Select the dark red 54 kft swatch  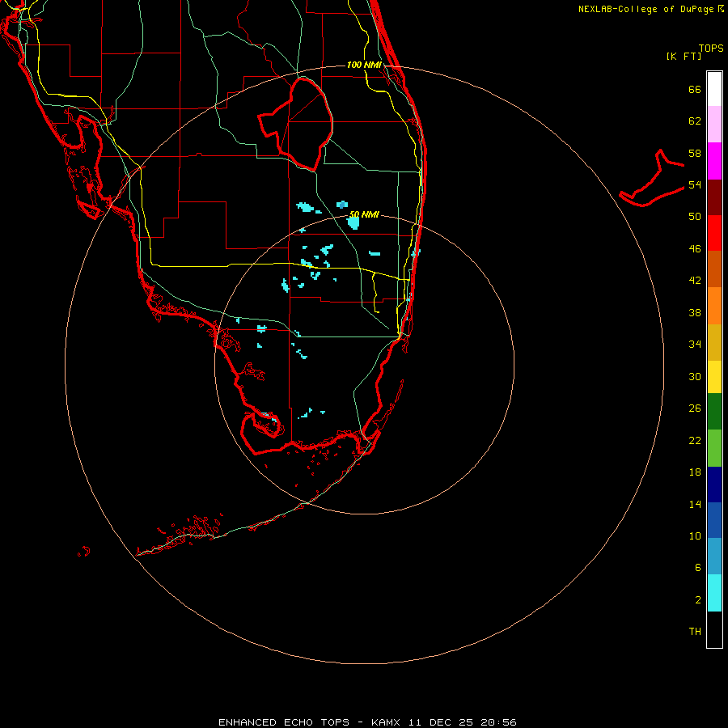pos(714,197)
